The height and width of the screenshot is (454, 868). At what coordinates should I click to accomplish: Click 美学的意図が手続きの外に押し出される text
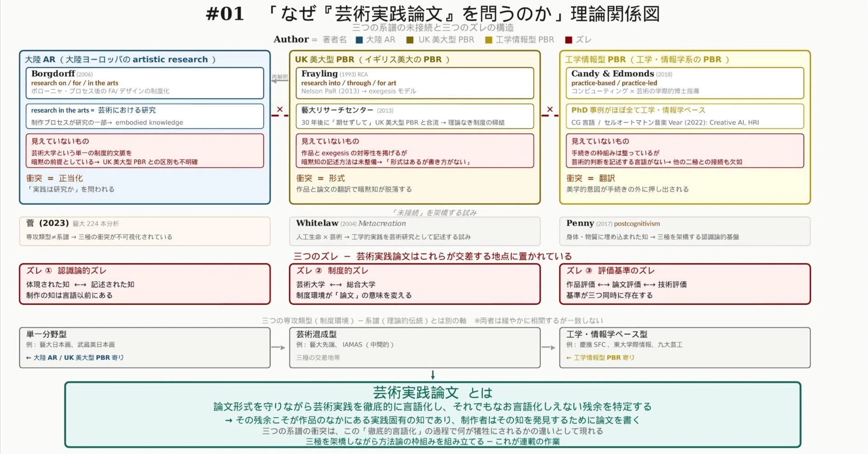627,189
